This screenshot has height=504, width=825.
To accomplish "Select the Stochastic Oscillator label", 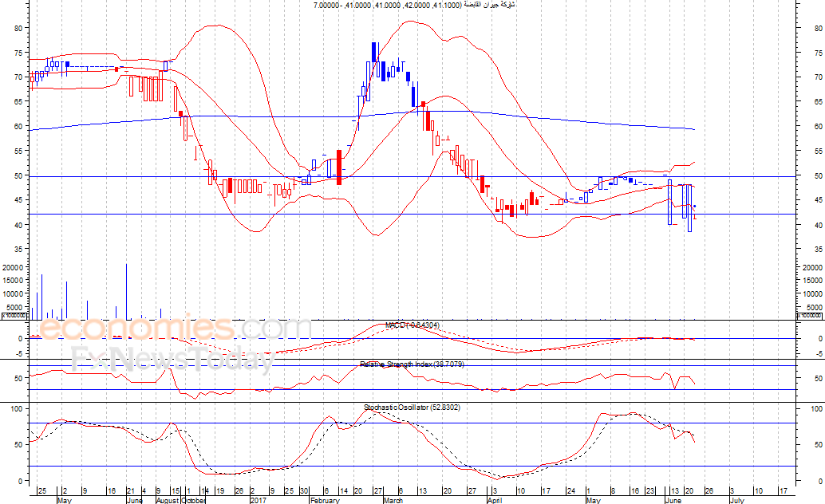I will (412, 408).
